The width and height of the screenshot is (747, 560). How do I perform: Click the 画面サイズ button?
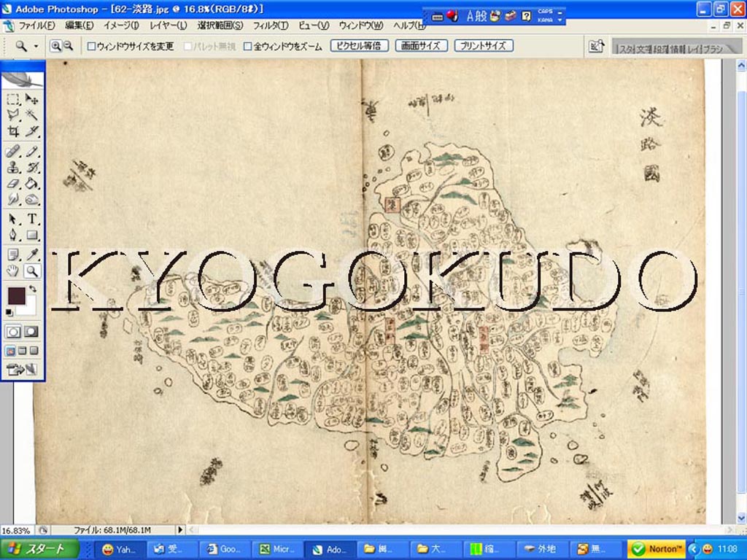coord(421,46)
